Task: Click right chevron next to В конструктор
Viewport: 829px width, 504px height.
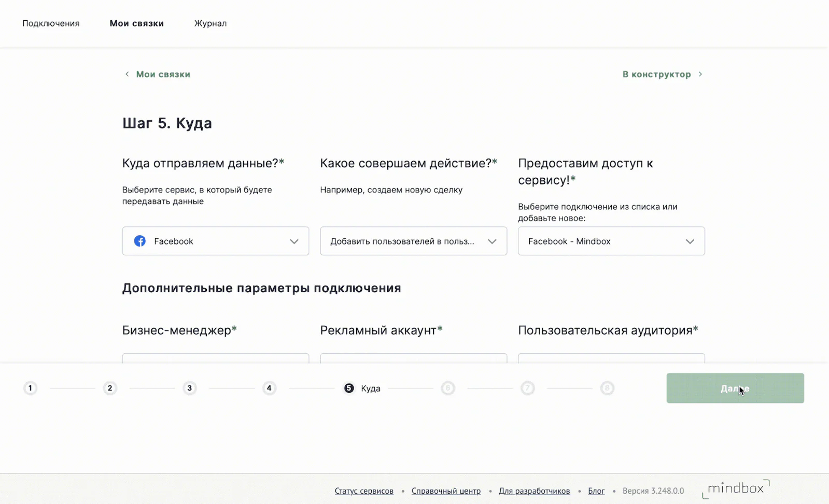Action: (x=700, y=74)
